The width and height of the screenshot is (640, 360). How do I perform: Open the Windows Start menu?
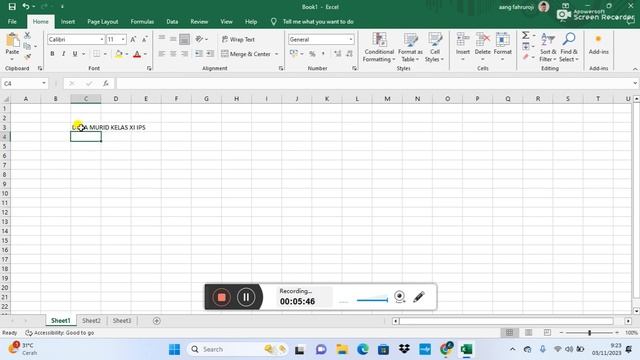(x=174, y=349)
